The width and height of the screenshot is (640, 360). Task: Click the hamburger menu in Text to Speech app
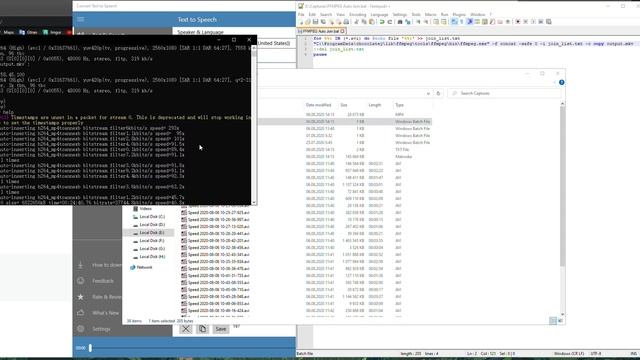80,20
